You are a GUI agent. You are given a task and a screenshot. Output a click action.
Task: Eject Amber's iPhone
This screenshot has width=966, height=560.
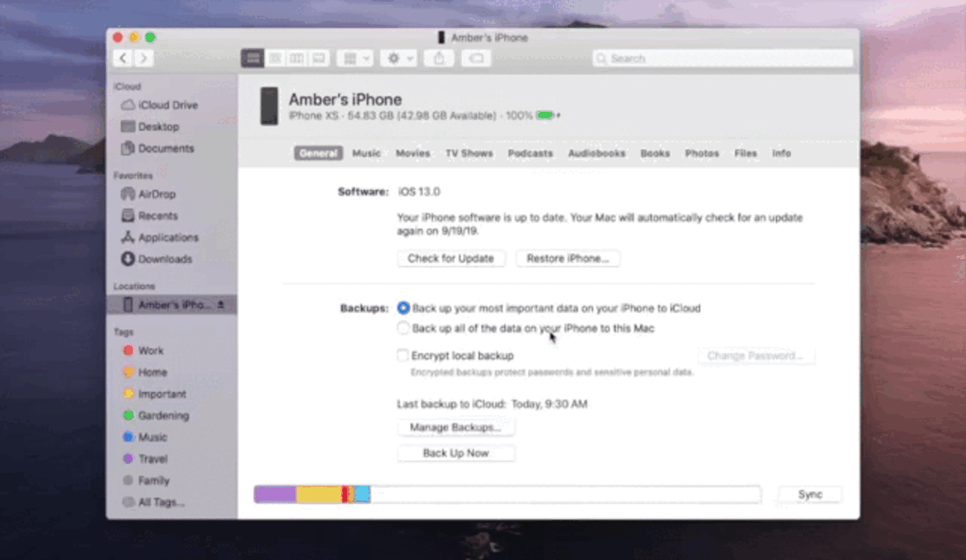pos(221,306)
